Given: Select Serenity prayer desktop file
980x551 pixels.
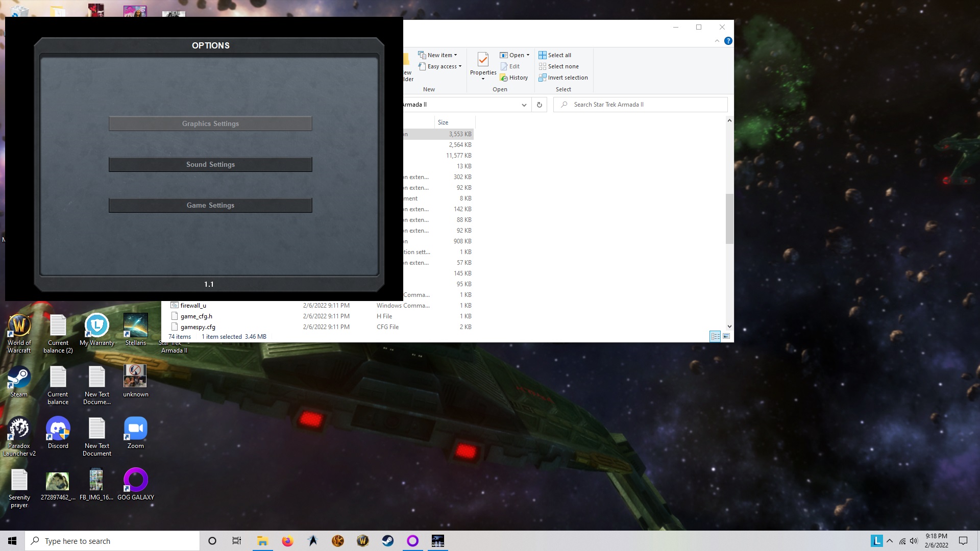Looking at the screenshot, I should point(19,488).
